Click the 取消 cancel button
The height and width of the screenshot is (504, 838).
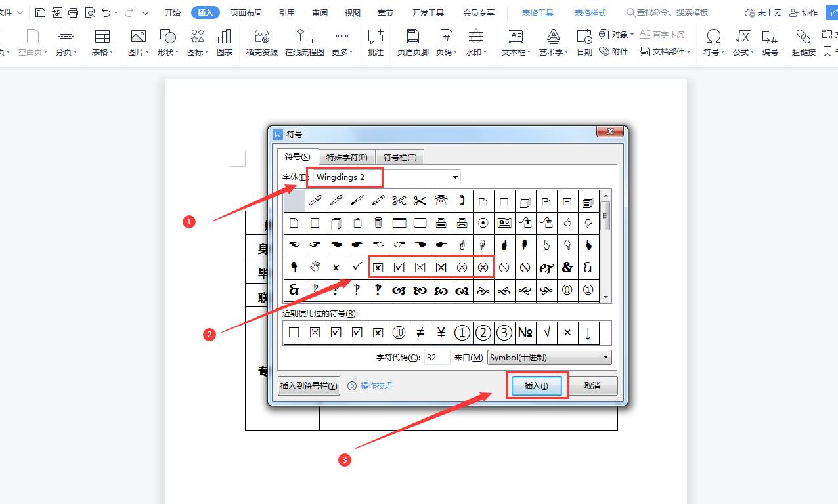(x=592, y=385)
